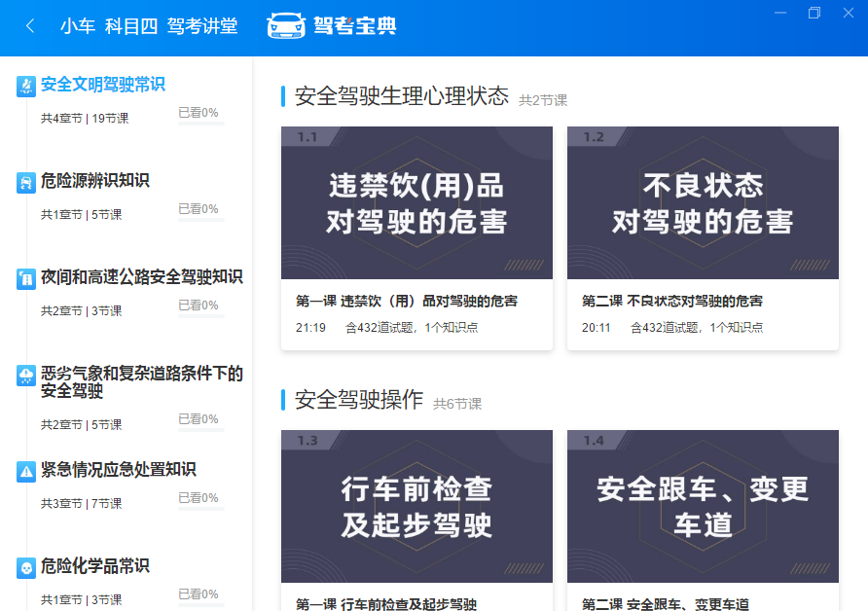The width and height of the screenshot is (868, 611).
Task: Click the 共2节课 label
Action: (543, 100)
